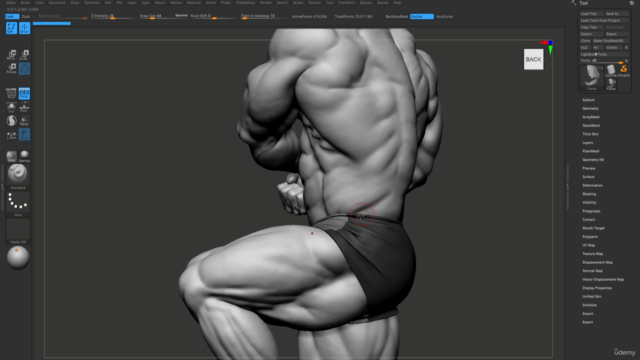Image resolution: width=640 pixels, height=360 pixels.
Task: Expand the NanoMesh section
Action: pyautogui.click(x=591, y=126)
